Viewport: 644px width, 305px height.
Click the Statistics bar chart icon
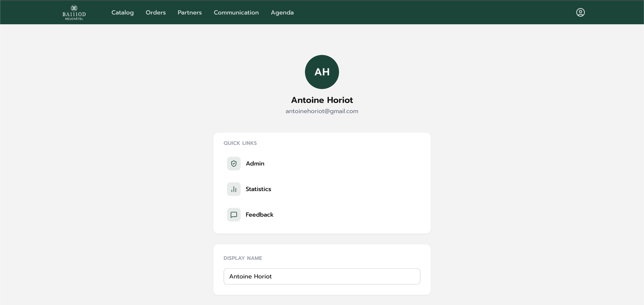tap(234, 189)
